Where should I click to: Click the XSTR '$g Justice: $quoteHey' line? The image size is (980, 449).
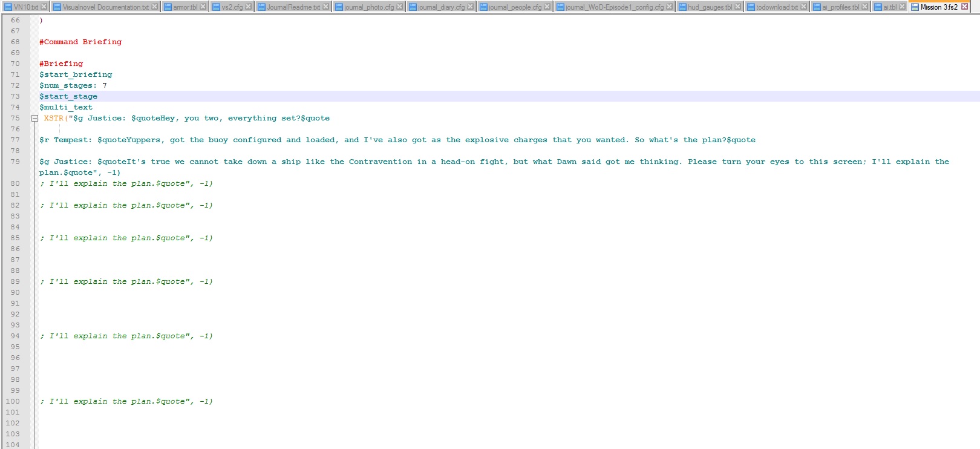click(186, 118)
